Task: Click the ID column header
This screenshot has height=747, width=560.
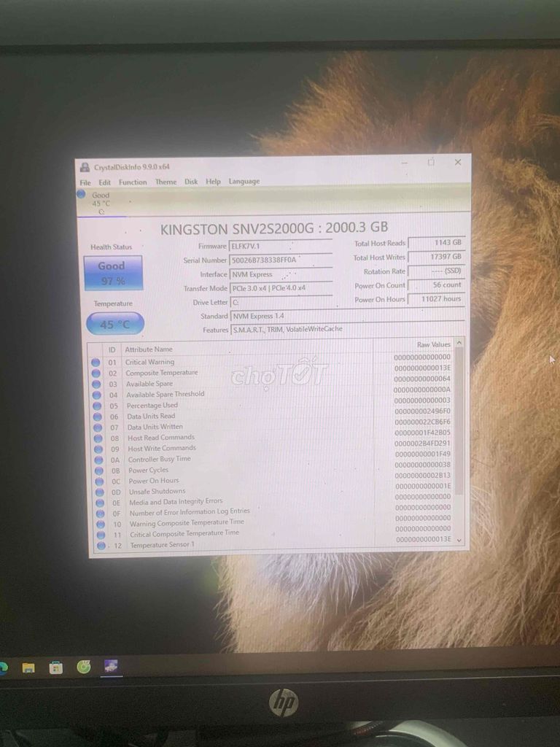Action: (x=112, y=349)
